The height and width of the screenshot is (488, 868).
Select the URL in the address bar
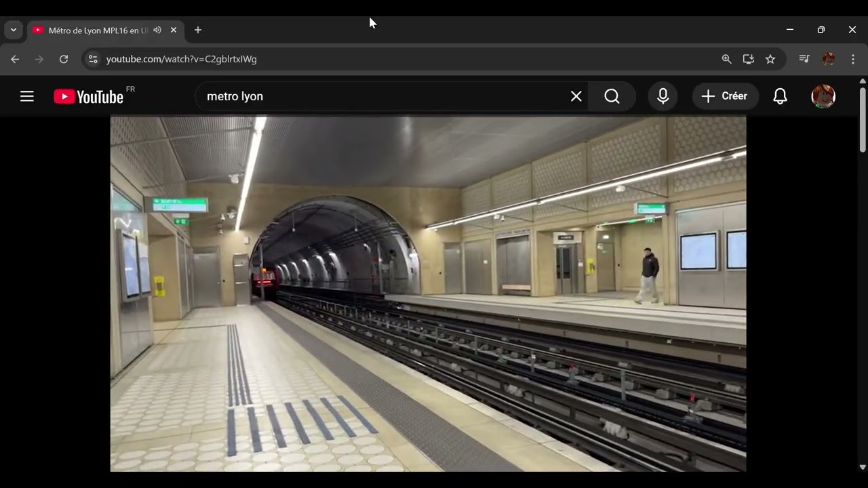(x=182, y=59)
